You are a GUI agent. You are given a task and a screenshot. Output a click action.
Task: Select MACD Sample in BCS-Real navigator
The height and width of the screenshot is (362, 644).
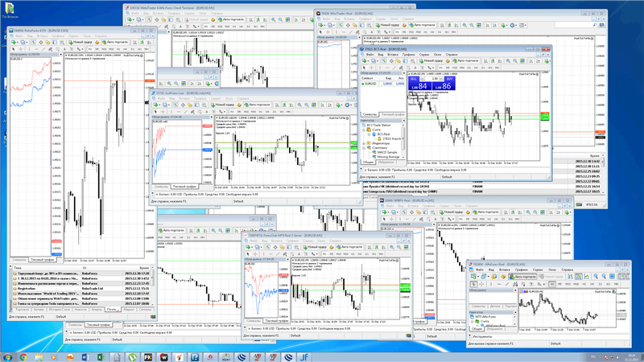(x=388, y=150)
